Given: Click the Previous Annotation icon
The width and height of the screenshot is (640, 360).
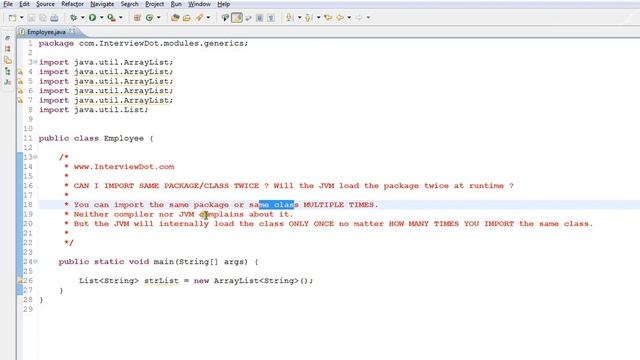Looking at the screenshot, I should pyautogui.click(x=309, y=18).
